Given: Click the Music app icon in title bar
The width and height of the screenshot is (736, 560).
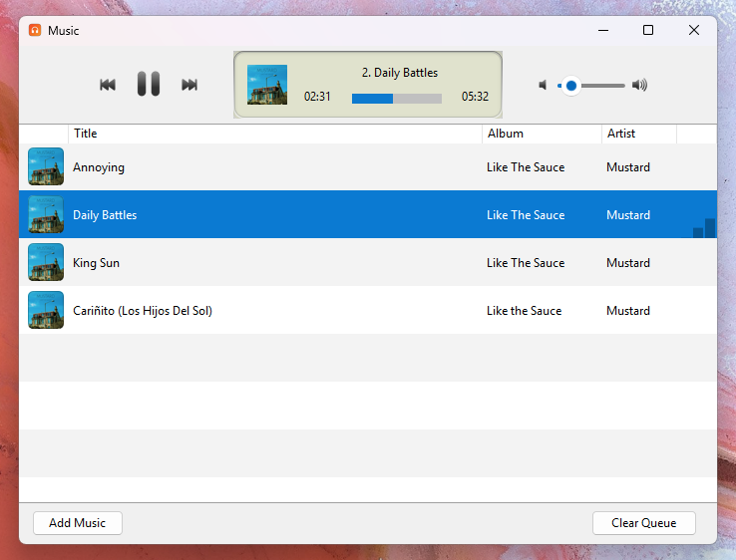Looking at the screenshot, I should click(35, 31).
